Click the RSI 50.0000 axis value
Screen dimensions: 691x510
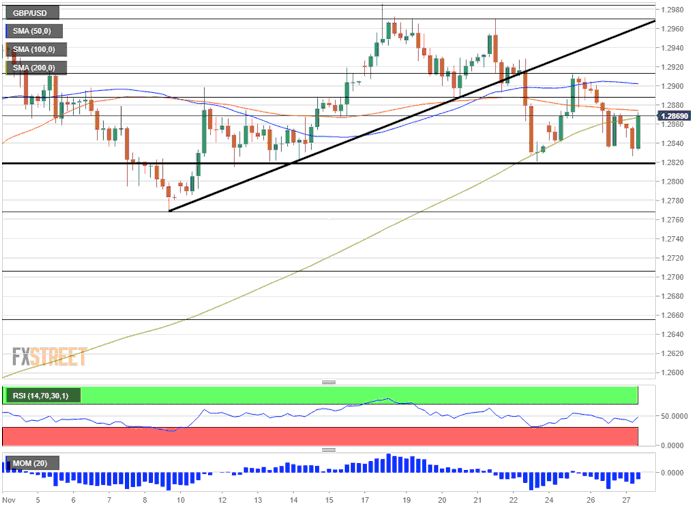tap(674, 416)
